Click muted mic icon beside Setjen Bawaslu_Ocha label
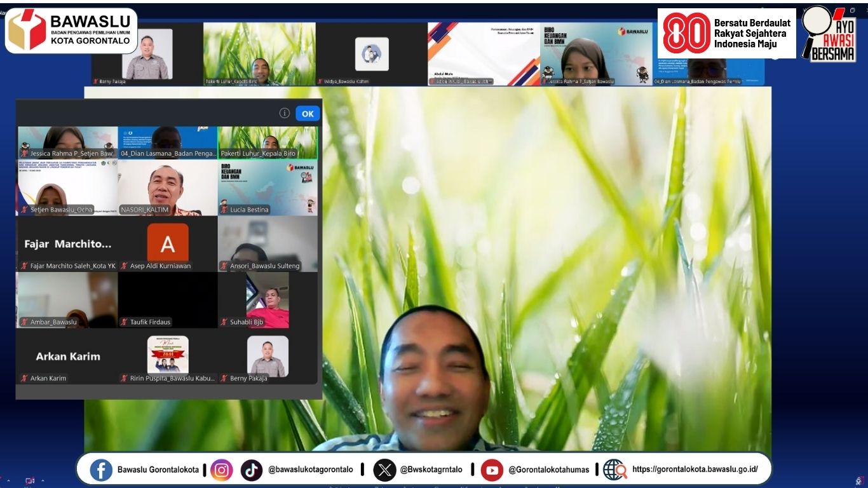Screen dimensions: 868x488 (24, 210)
